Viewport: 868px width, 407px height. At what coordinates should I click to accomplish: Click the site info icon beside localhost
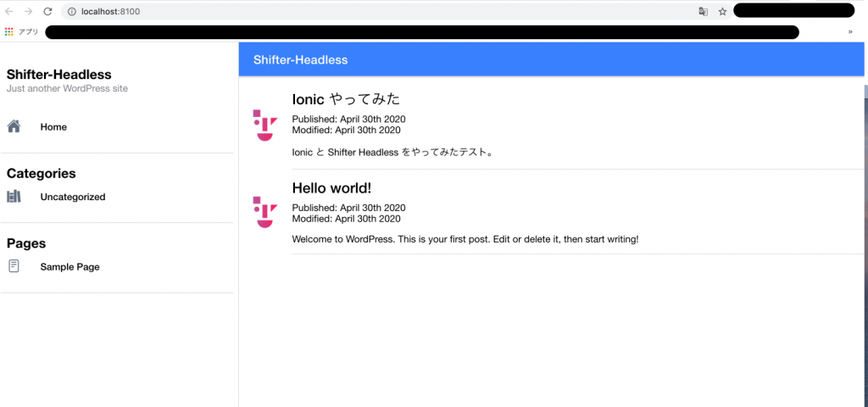pyautogui.click(x=71, y=12)
